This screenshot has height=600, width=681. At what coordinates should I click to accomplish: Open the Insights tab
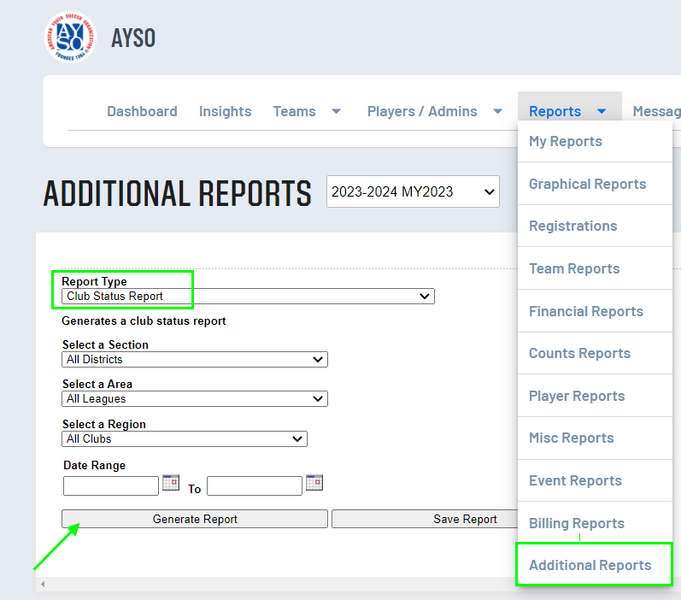click(x=225, y=112)
